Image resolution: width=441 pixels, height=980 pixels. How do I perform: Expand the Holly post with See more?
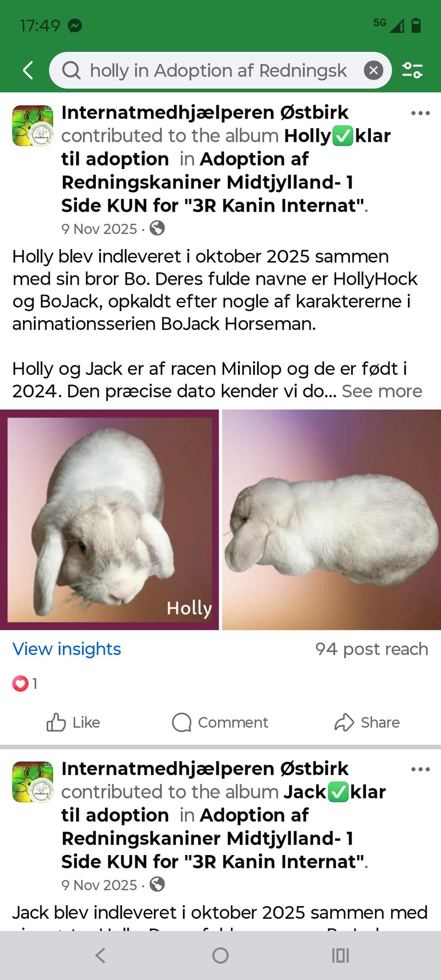tap(382, 391)
